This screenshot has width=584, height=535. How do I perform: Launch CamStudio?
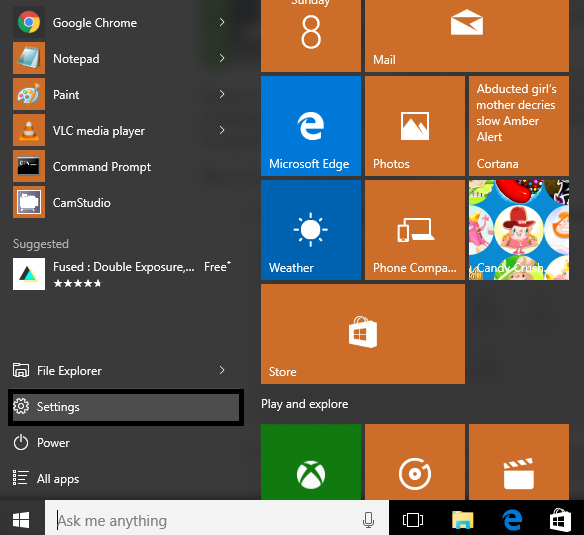tap(119, 202)
